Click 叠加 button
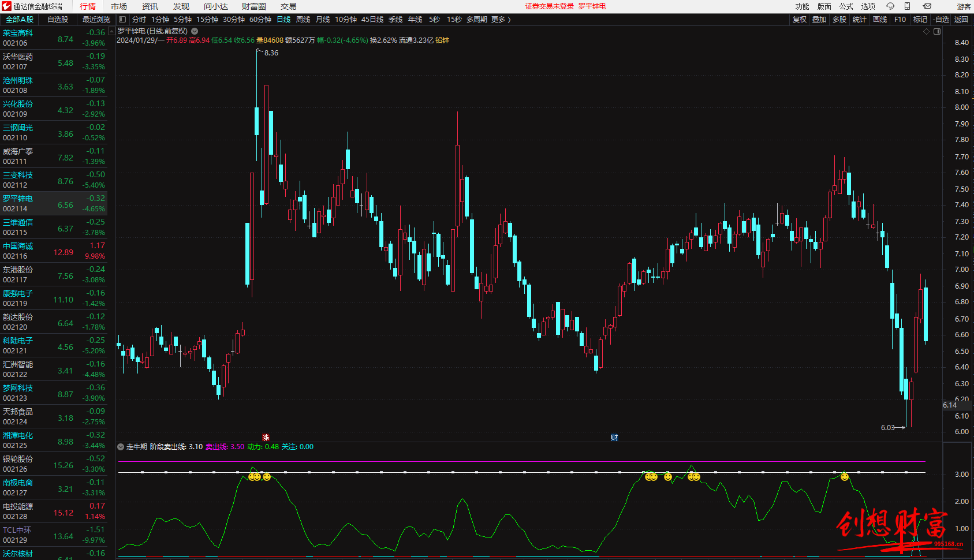The width and height of the screenshot is (974, 560). click(x=819, y=20)
